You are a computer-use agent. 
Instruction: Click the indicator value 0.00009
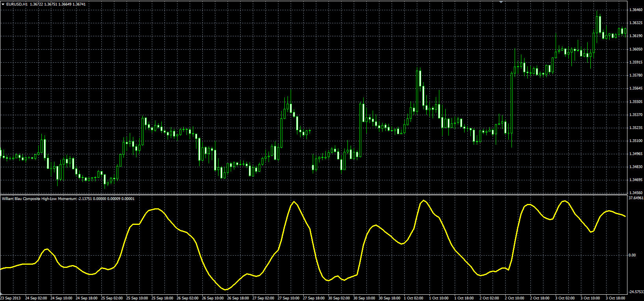coord(114,199)
